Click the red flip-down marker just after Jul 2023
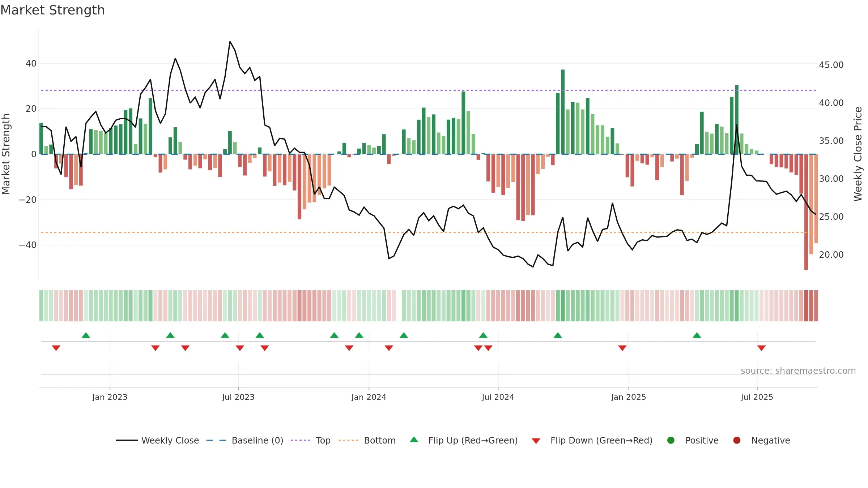868x488 pixels. click(240, 348)
